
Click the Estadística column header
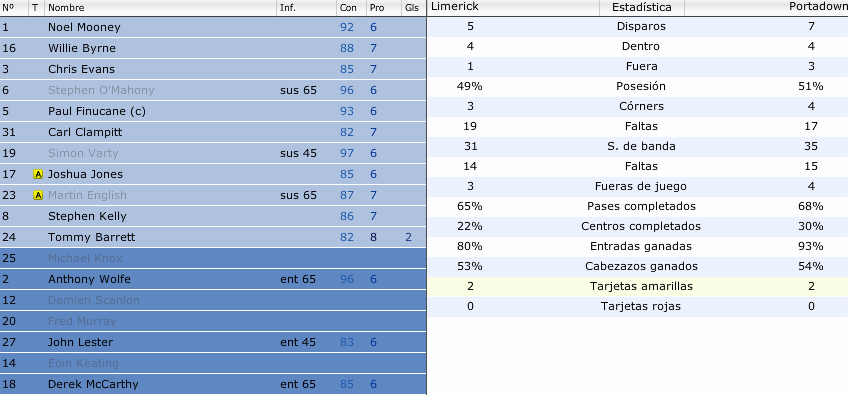click(x=642, y=8)
